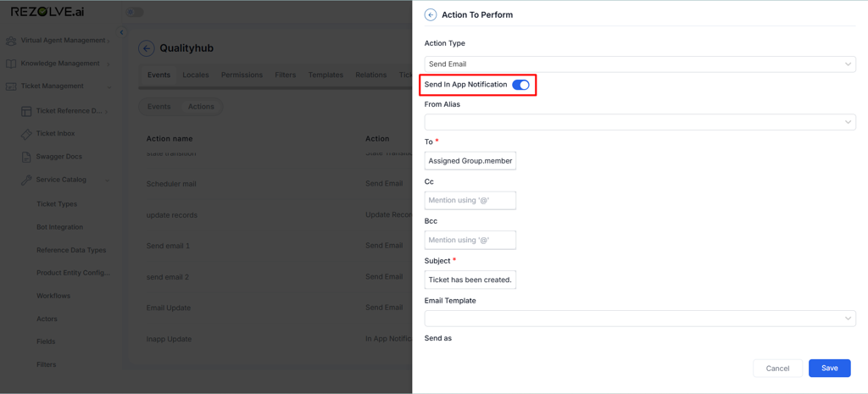Screen dimensions: 868x394
Task: Select the Email Update action row
Action: point(275,308)
